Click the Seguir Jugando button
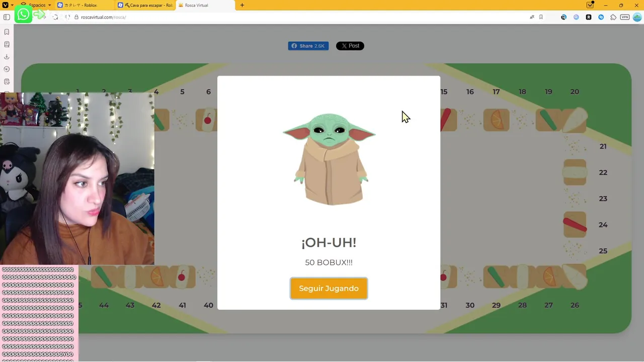 (329, 289)
